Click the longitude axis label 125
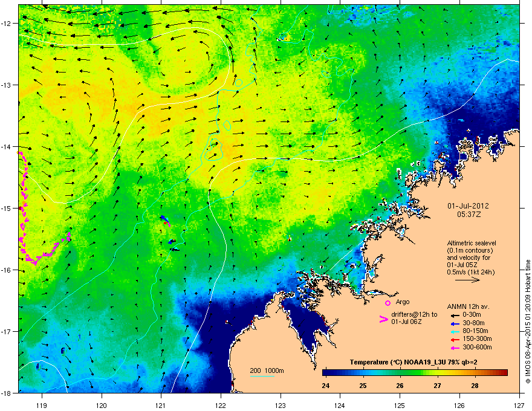The image size is (532, 411). point(400,405)
